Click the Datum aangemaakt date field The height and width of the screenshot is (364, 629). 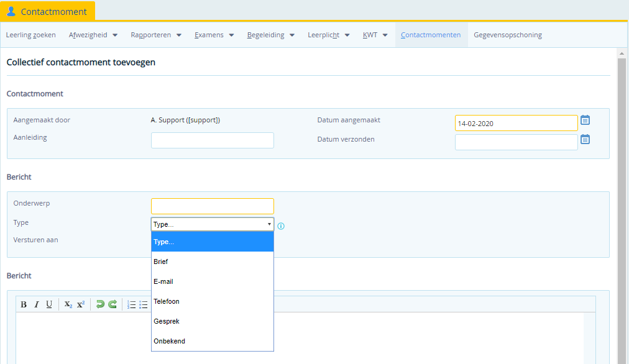click(517, 123)
